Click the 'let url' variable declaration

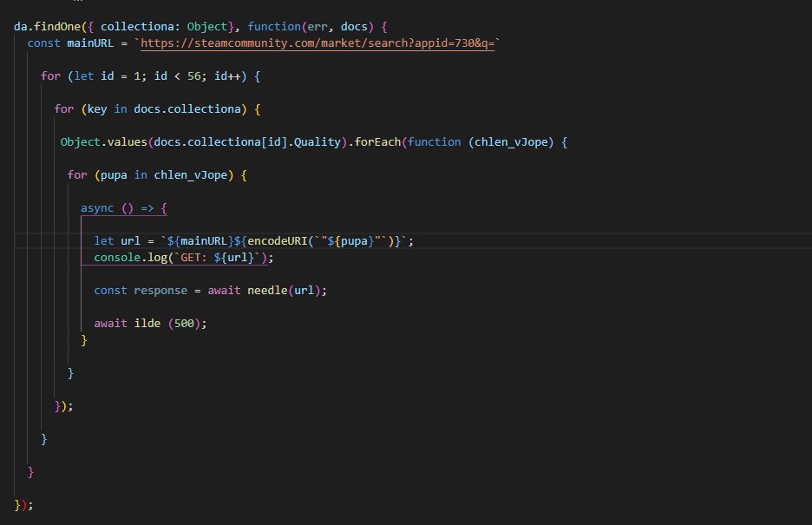pos(117,240)
